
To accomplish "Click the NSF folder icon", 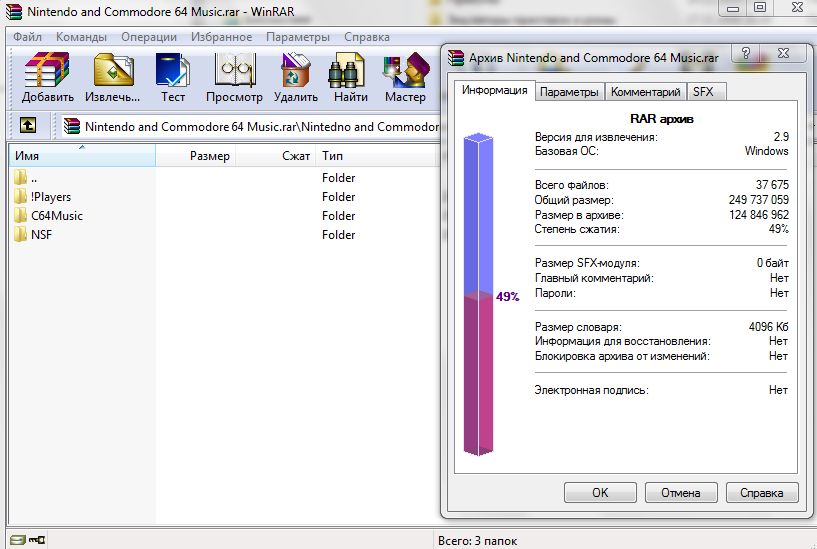I will pos(21,234).
